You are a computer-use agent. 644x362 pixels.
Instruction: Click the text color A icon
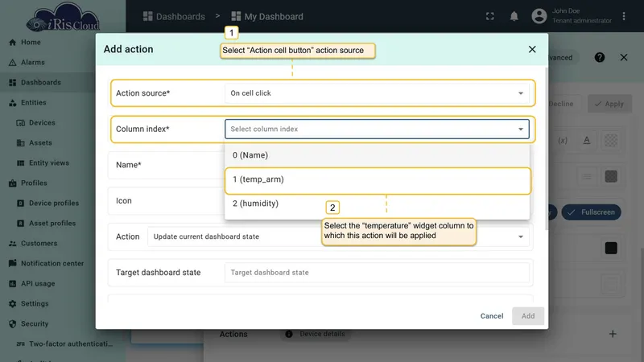587,140
